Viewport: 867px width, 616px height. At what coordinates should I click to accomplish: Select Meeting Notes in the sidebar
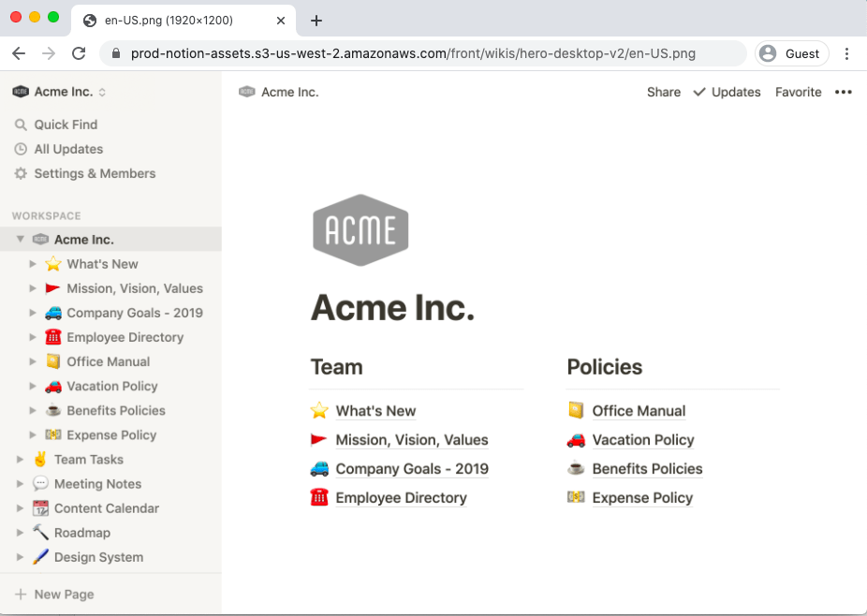click(97, 484)
